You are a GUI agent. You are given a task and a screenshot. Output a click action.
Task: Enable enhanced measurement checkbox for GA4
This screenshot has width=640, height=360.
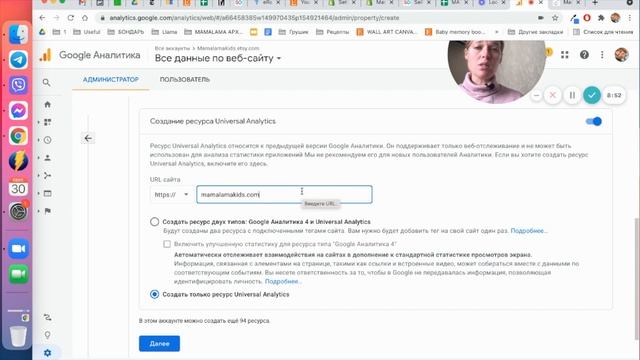167,244
